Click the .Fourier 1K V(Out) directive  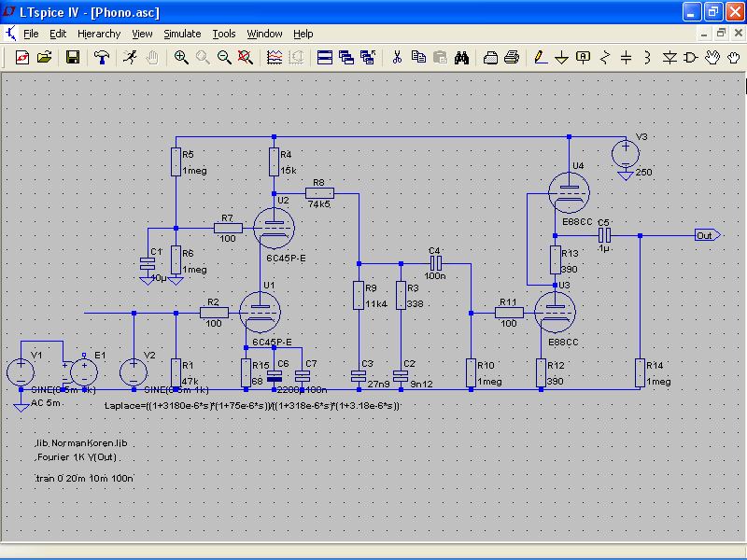pyautogui.click(x=76, y=457)
